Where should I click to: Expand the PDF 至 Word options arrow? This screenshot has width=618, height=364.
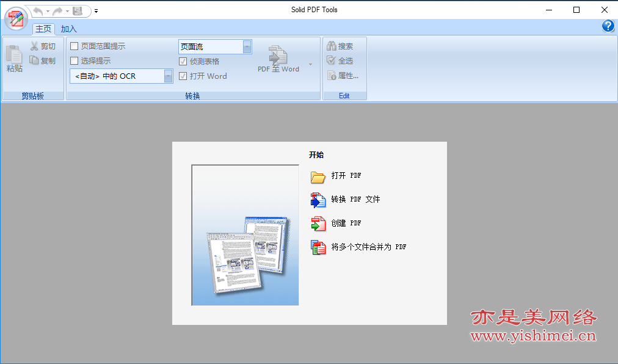(x=311, y=64)
